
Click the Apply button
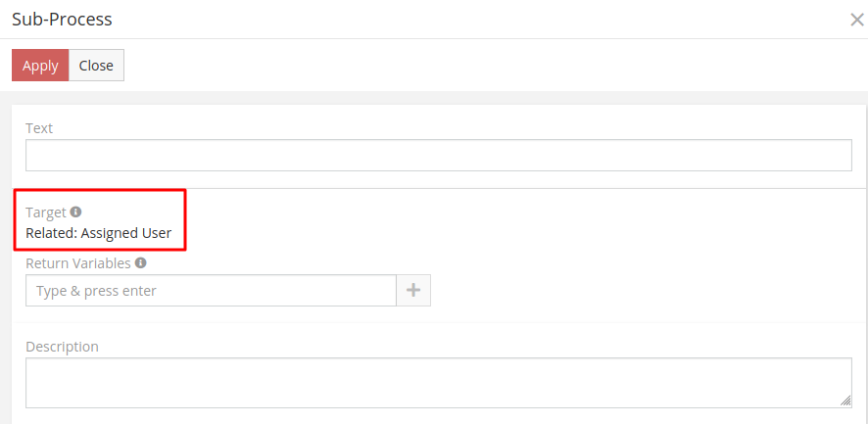click(x=40, y=66)
